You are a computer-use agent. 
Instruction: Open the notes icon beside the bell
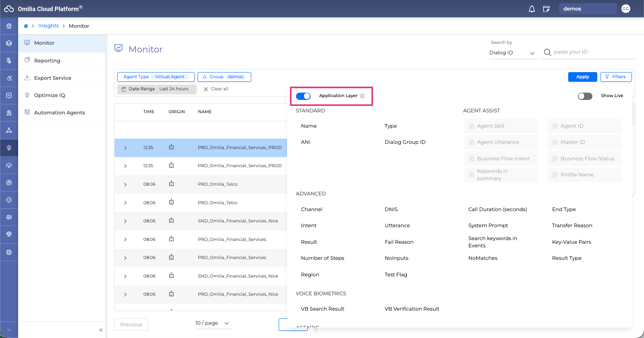click(x=546, y=9)
